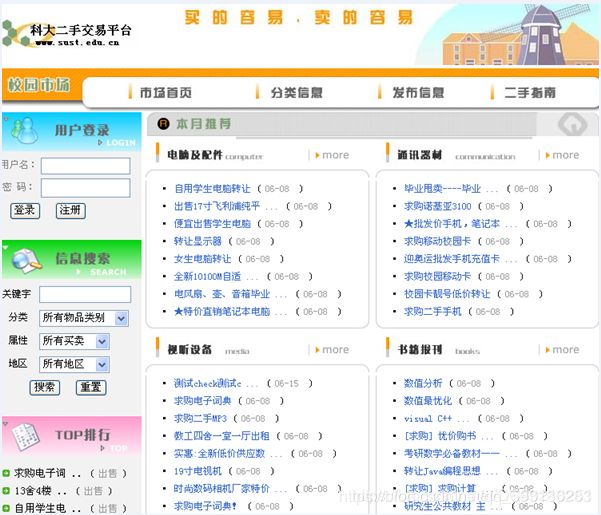Open the 所有地区 region dropdown
The width and height of the screenshot is (601, 515).
[x=74, y=364]
